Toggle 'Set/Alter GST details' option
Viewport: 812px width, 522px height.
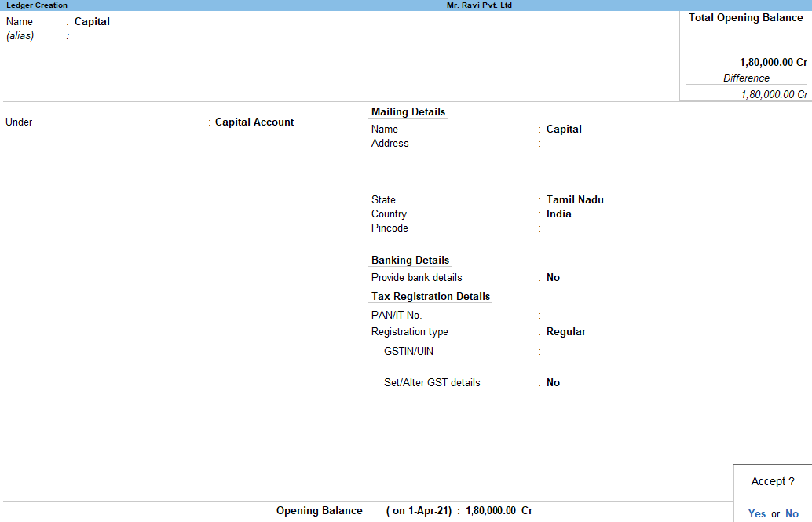click(x=553, y=383)
